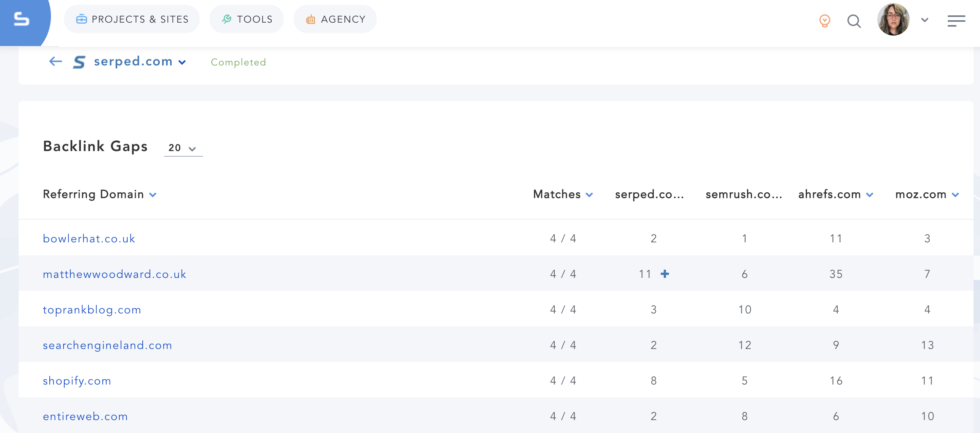Screen dimensions: 980x433
Task: Select moz value 10 in entireweb row
Action: click(x=927, y=416)
